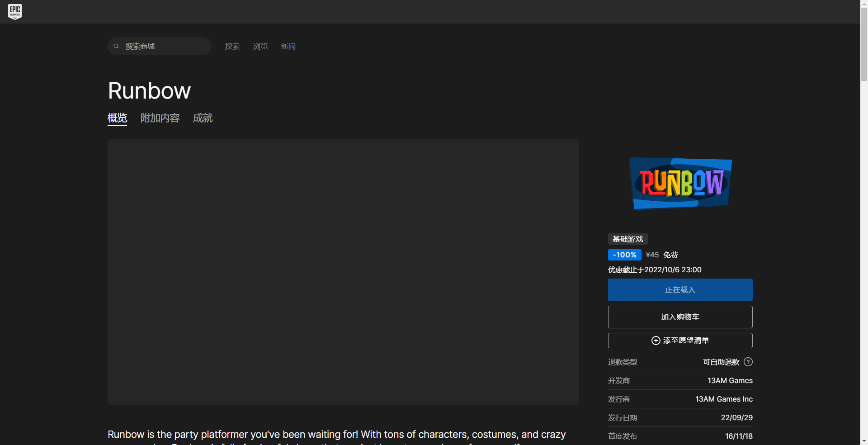The height and width of the screenshot is (445, 868).
Task: Open the 新闻 navigation link
Action: [288, 46]
